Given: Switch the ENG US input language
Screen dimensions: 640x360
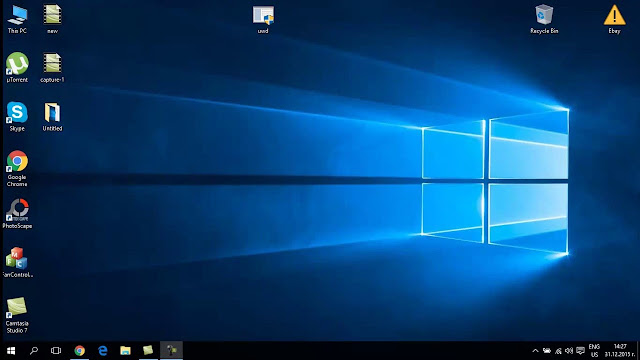Looking at the screenshot, I should click(594, 351).
